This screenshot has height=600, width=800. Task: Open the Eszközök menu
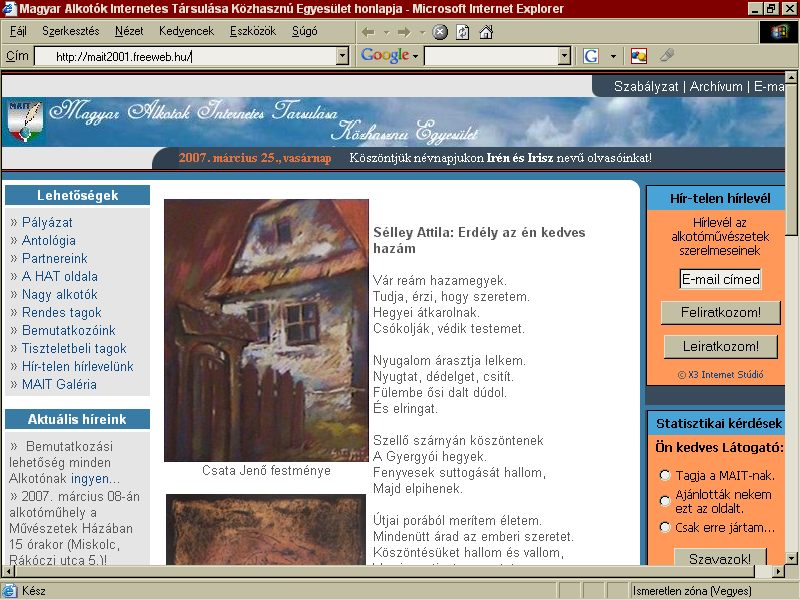click(x=253, y=31)
